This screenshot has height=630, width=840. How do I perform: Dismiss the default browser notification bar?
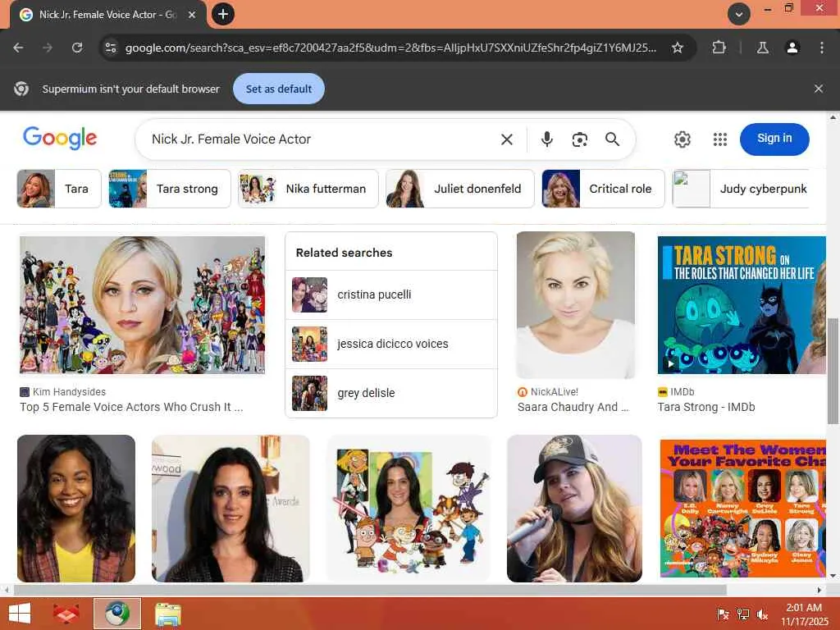click(x=818, y=89)
